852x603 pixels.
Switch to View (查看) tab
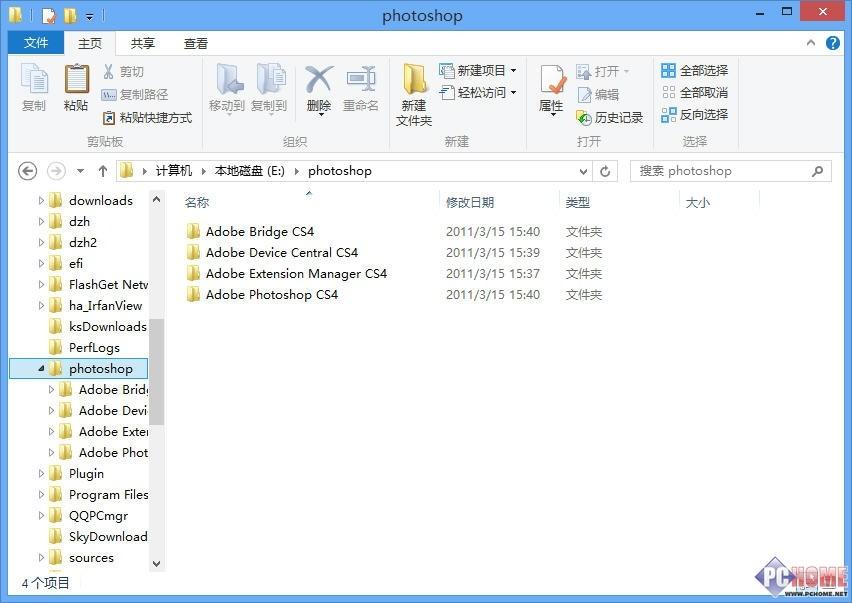[x=196, y=43]
